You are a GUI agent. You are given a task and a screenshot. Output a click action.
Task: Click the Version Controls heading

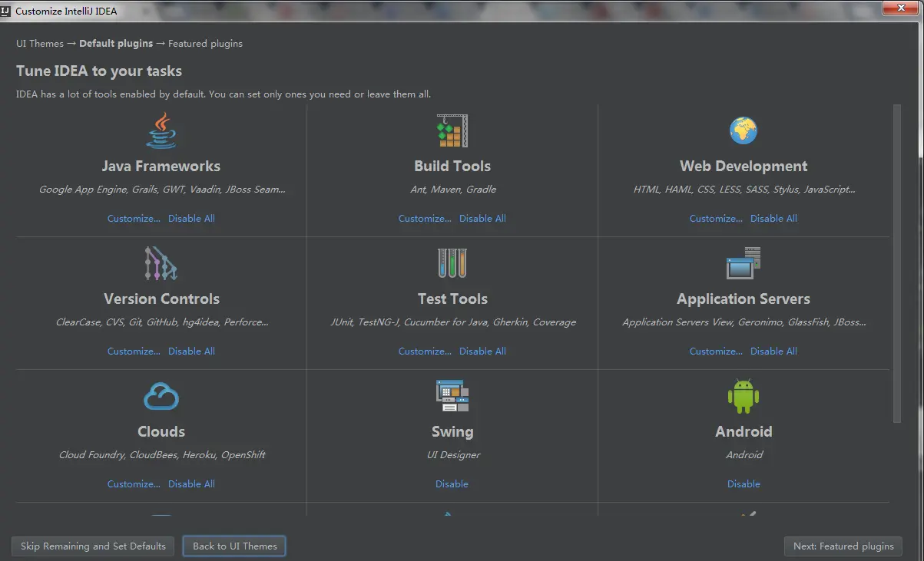(x=161, y=299)
